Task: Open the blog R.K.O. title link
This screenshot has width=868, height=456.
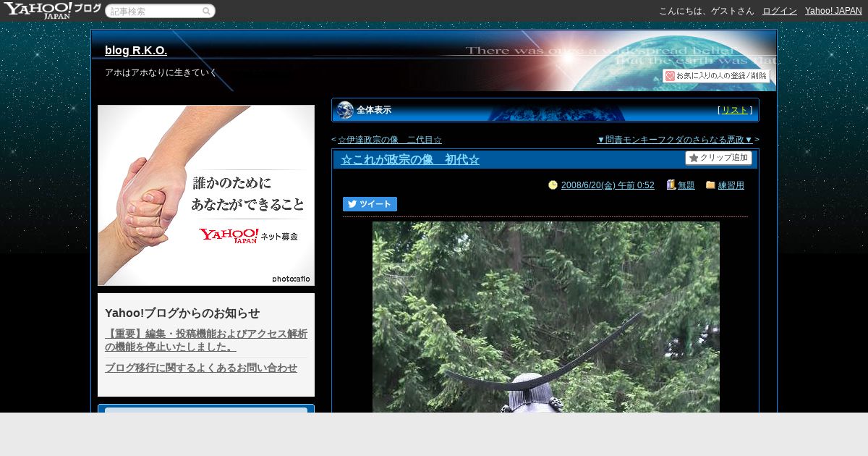Action: point(136,51)
